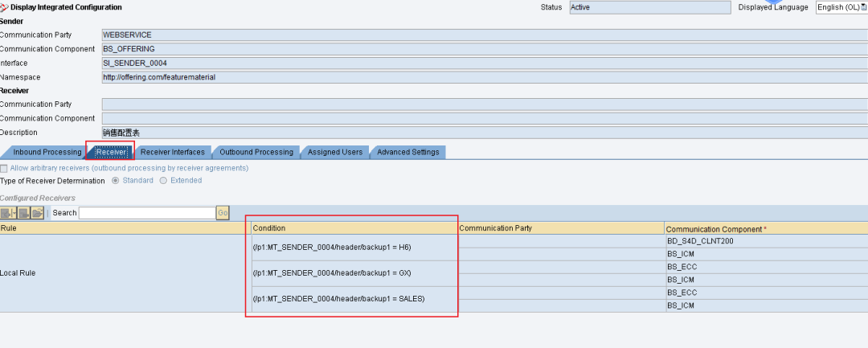Screen dimensions: 868x348
Task: Click the Go search button
Action: click(x=223, y=213)
